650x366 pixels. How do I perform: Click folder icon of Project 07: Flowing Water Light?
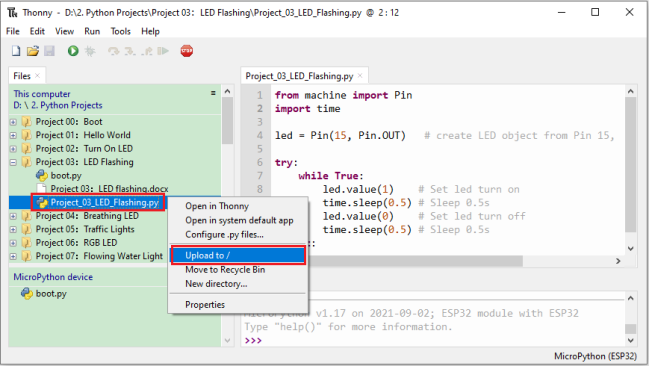click(x=27, y=256)
